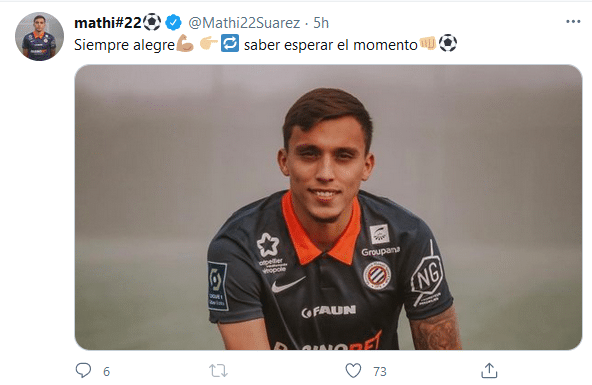
Task: Open the three-dot more options menu
Action: coord(573,22)
